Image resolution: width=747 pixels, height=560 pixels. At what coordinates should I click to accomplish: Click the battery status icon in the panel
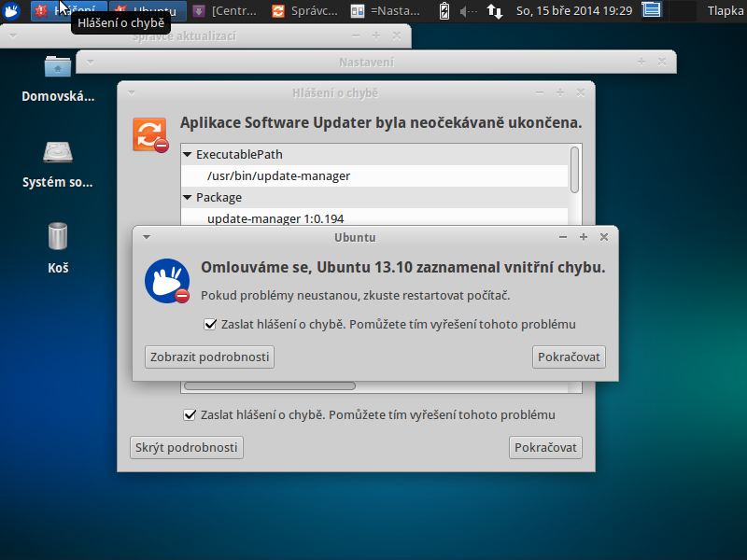pos(444,10)
